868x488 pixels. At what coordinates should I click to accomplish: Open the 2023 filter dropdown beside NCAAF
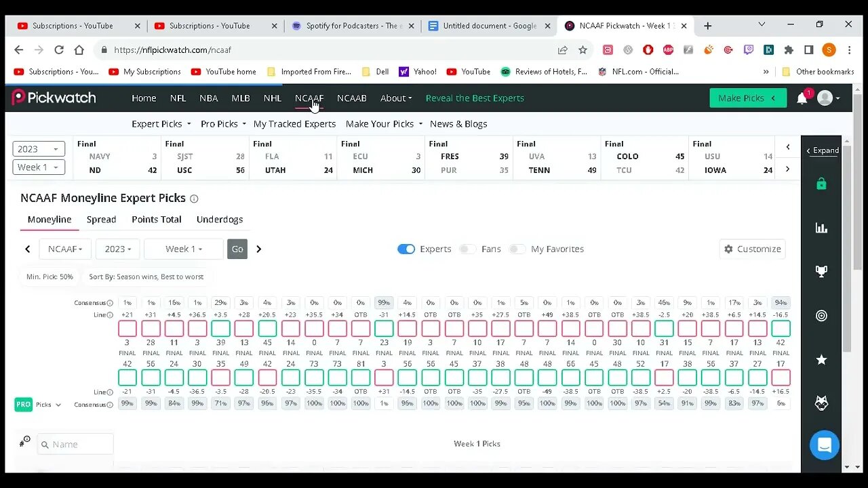(118, 249)
